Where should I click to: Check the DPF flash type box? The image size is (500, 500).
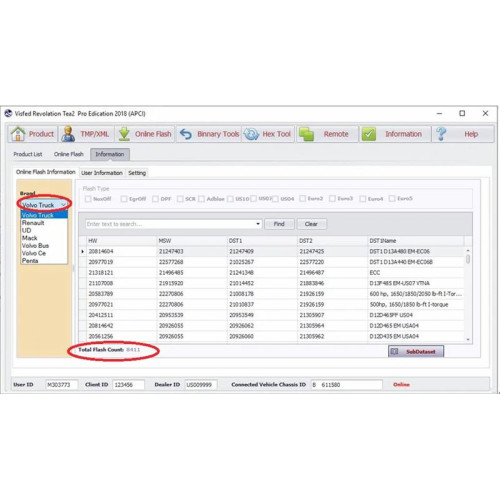tap(155, 199)
